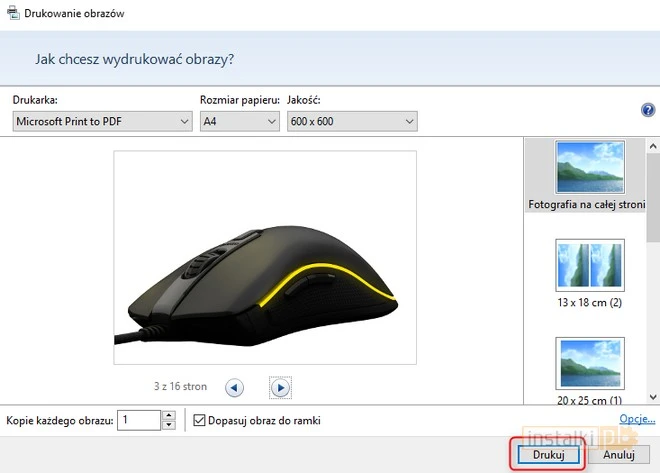Go to the next page arrow
The height and width of the screenshot is (473, 660).
point(281,387)
